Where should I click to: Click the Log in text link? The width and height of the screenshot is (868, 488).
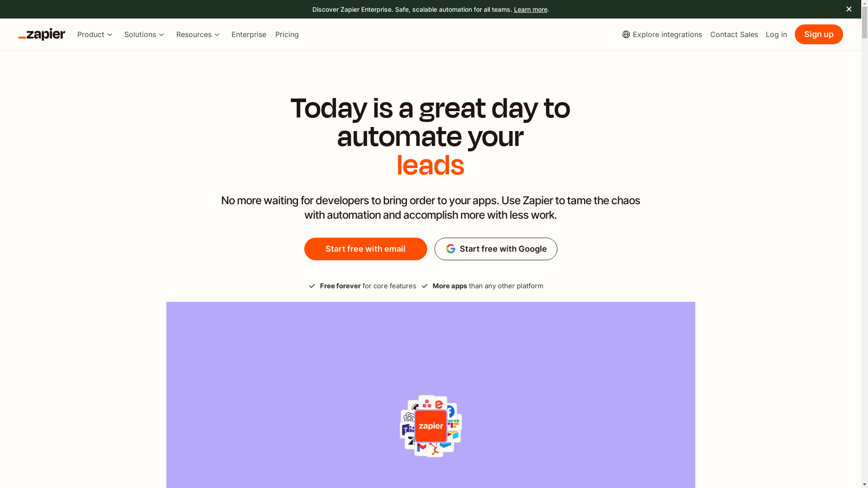click(777, 34)
